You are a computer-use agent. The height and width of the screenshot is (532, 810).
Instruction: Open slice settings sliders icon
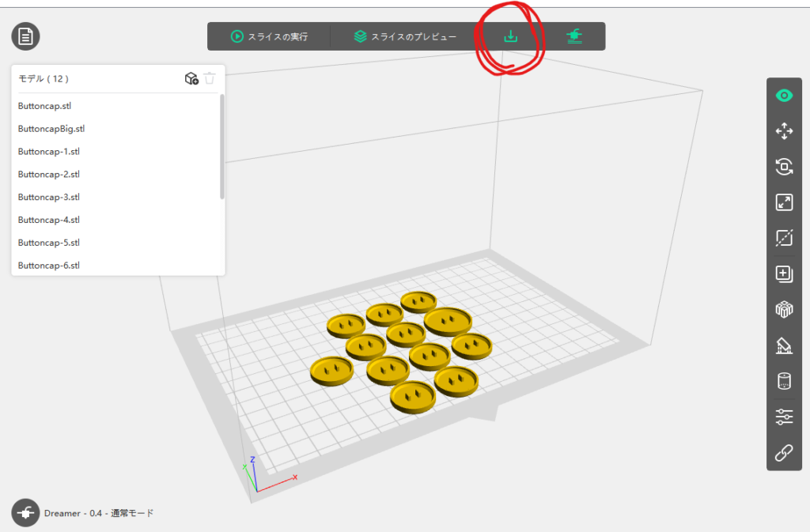(x=784, y=417)
